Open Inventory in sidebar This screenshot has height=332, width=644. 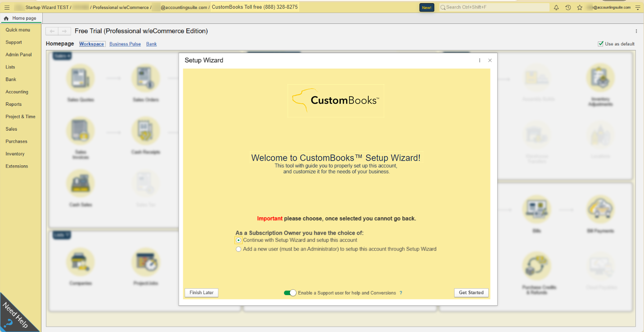click(x=15, y=154)
